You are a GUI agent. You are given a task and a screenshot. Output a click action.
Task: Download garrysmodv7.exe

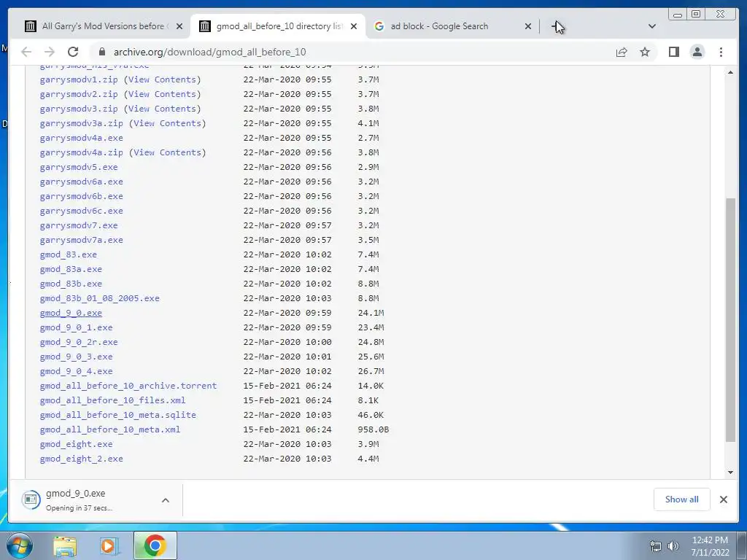[x=79, y=226]
